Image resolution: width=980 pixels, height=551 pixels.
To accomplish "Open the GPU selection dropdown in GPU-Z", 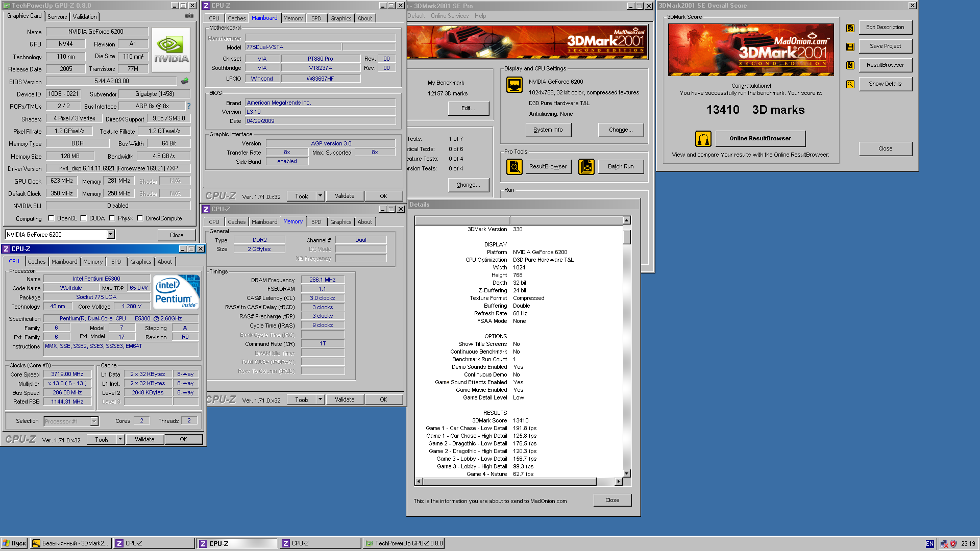I will pyautogui.click(x=110, y=235).
